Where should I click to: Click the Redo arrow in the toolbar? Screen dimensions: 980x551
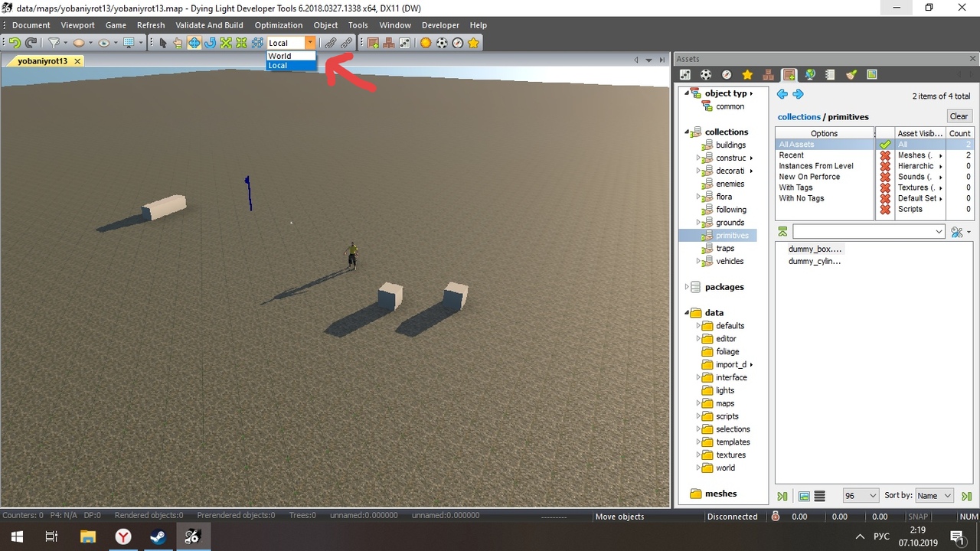(31, 43)
